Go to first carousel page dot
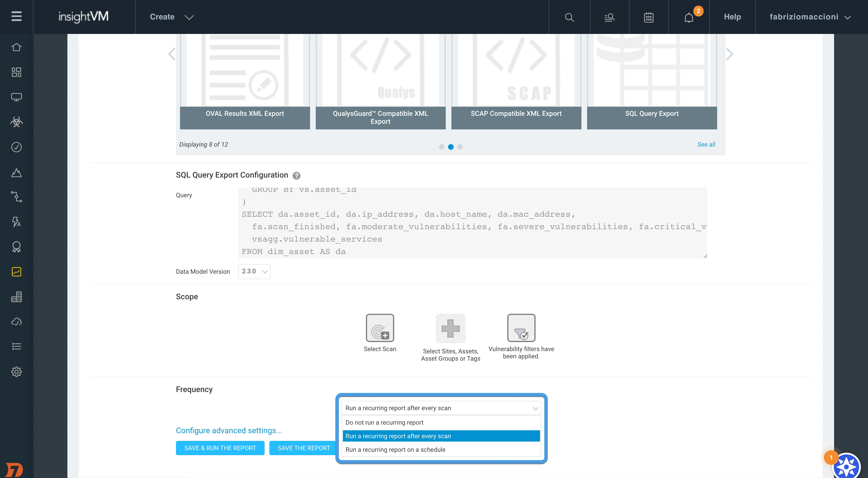The height and width of the screenshot is (478, 868). pos(441,147)
